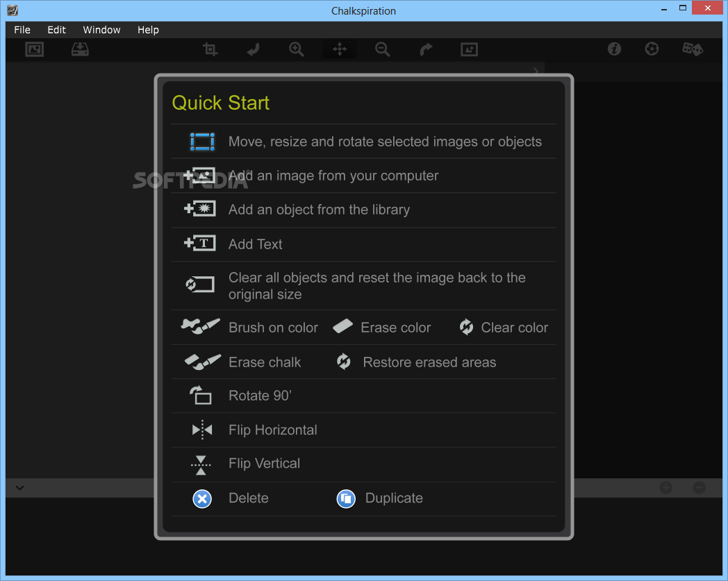728x581 pixels.
Task: Click the Add object from library icon
Action: pos(199,209)
